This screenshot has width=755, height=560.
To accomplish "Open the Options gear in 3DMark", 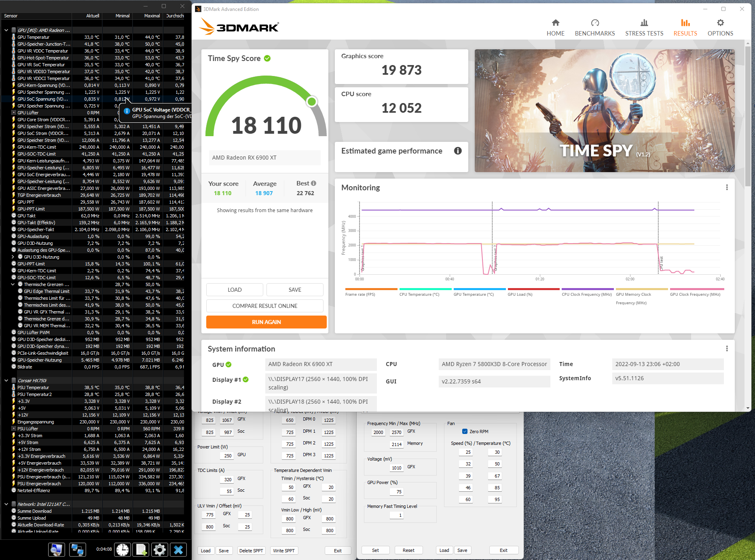I will coord(720,23).
